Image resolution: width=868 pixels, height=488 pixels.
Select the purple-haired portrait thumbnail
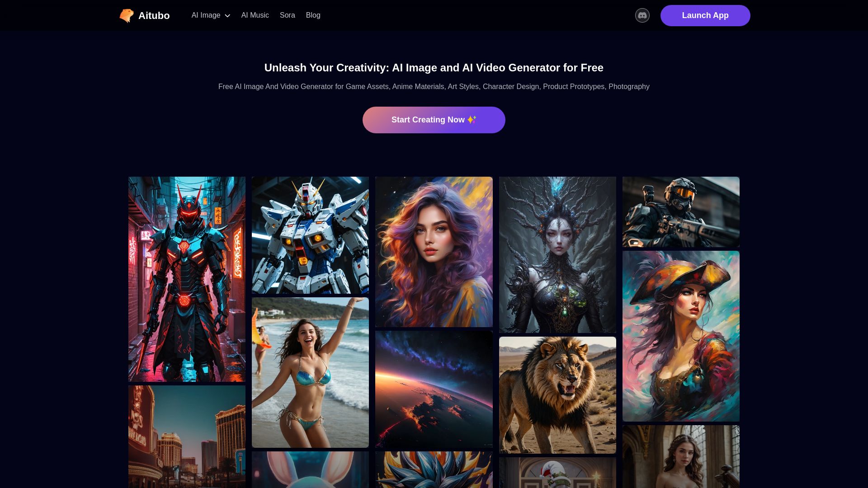pos(434,251)
